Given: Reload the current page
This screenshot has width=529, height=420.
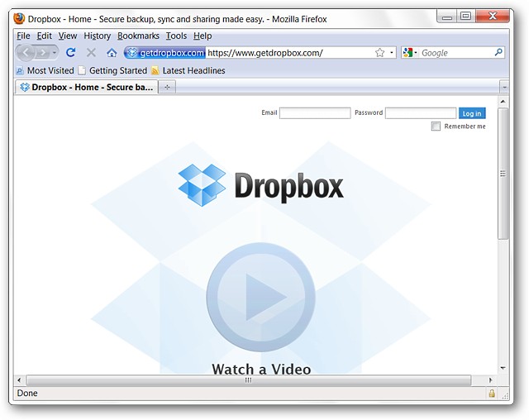Looking at the screenshot, I should click(71, 53).
